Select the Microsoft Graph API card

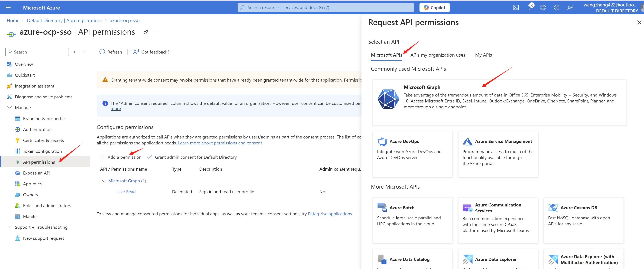499,102
